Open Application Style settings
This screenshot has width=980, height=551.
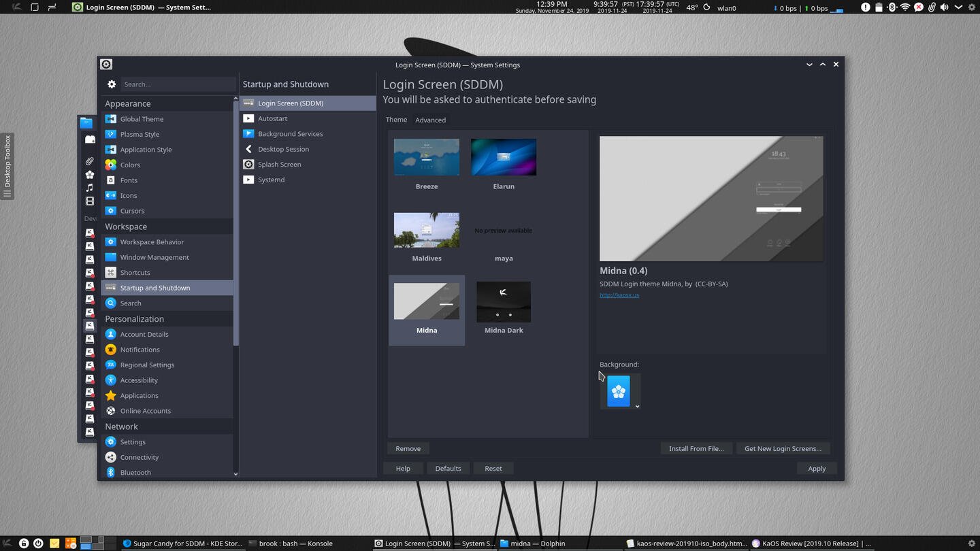point(167,150)
